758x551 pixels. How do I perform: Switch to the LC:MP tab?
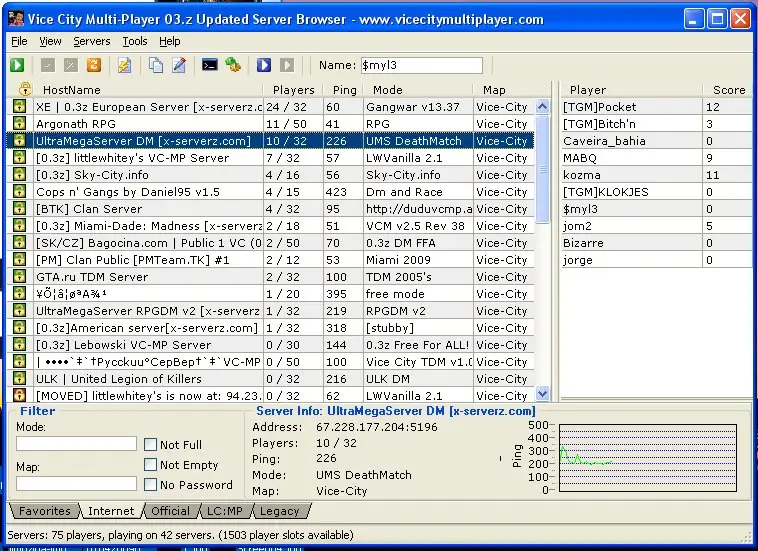(225, 511)
